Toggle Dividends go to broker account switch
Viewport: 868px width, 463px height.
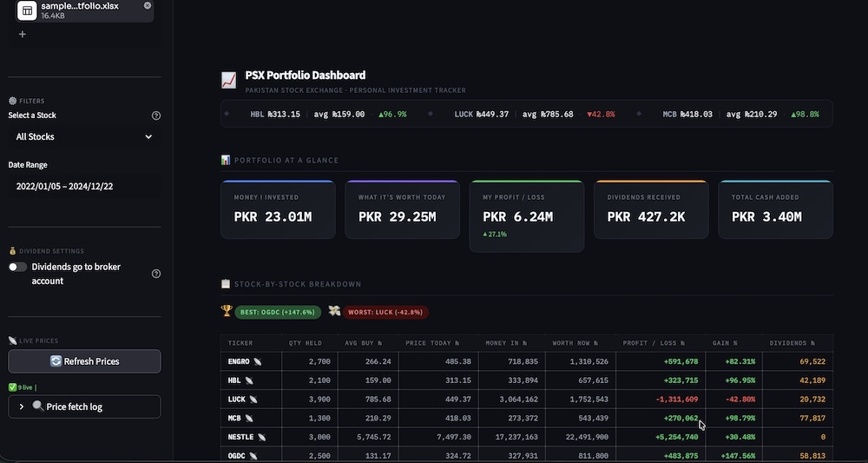tap(18, 268)
